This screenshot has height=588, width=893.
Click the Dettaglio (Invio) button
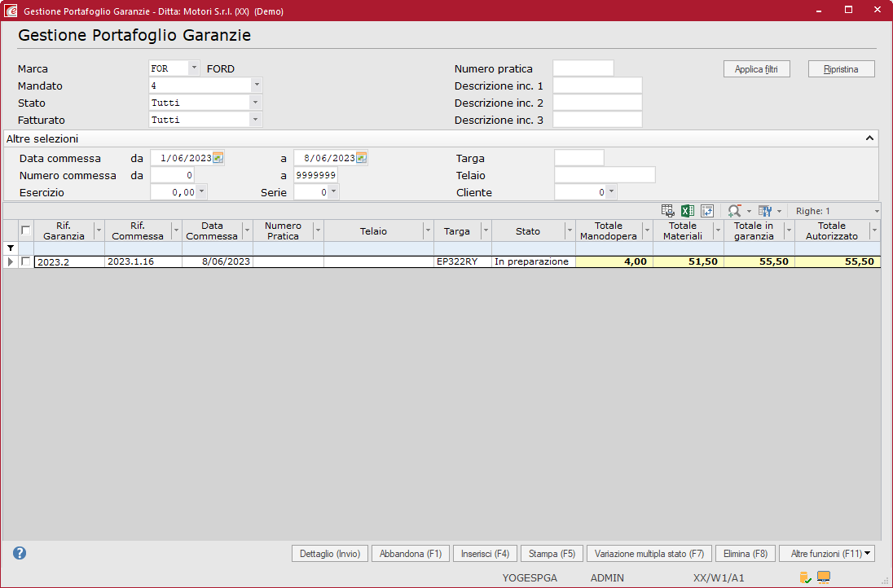point(329,554)
